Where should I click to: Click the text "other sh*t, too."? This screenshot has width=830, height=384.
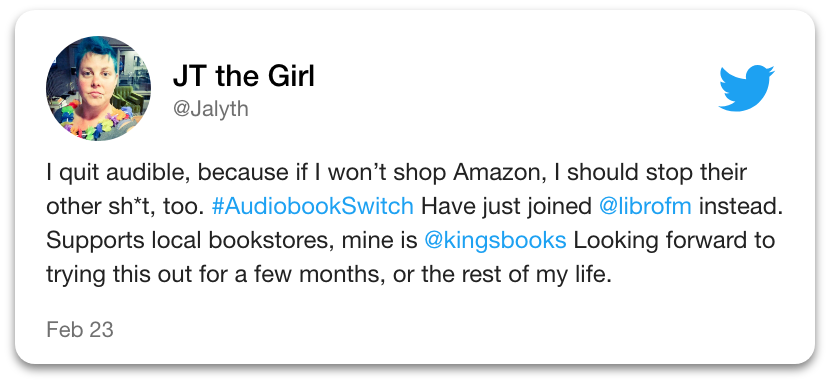pos(125,206)
